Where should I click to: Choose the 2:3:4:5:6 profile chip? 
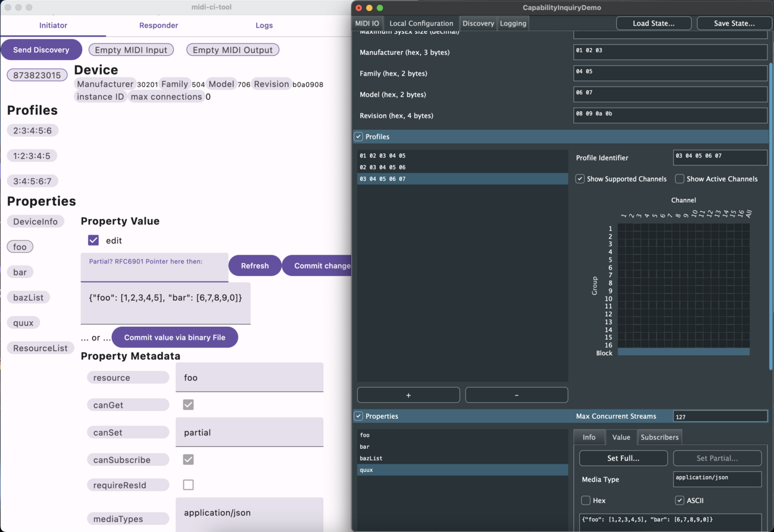[x=33, y=130]
